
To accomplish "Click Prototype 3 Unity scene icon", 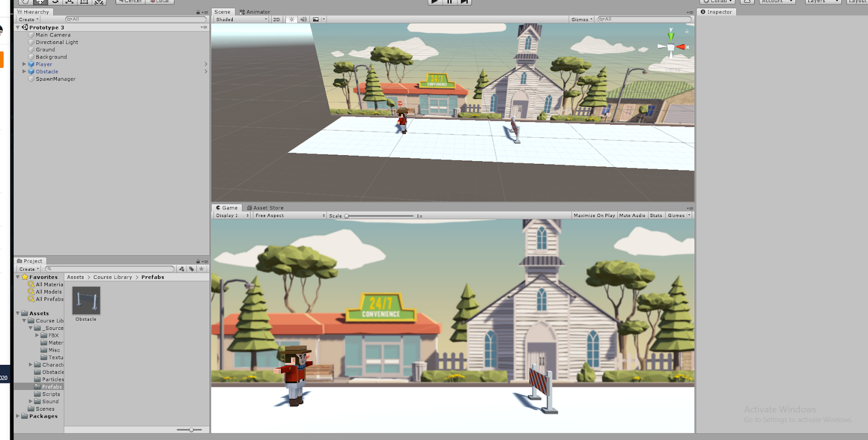I will point(25,27).
